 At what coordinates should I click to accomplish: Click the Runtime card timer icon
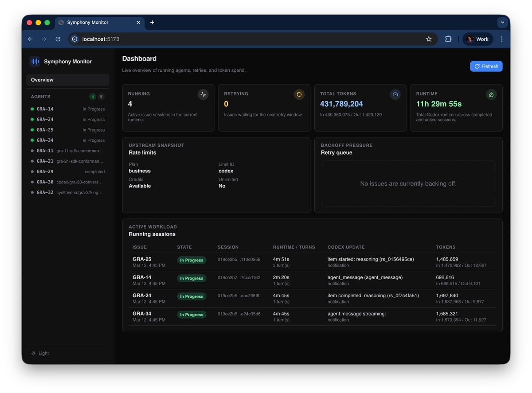491,94
